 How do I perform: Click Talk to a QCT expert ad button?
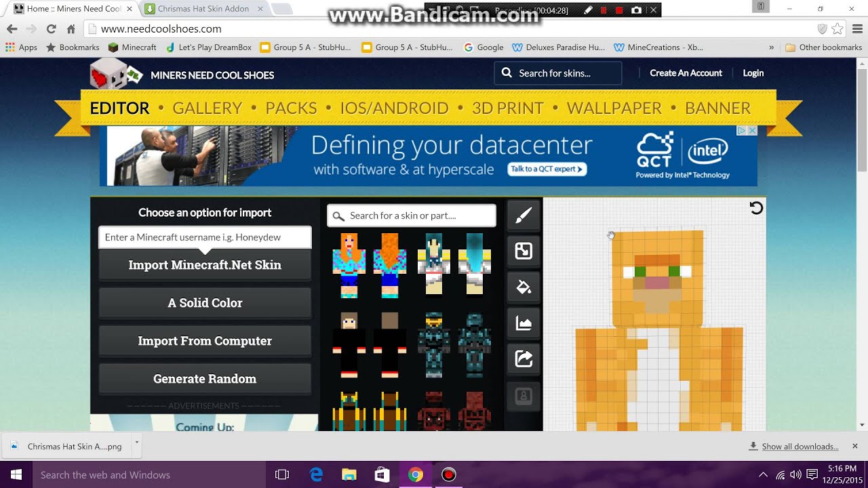(547, 169)
